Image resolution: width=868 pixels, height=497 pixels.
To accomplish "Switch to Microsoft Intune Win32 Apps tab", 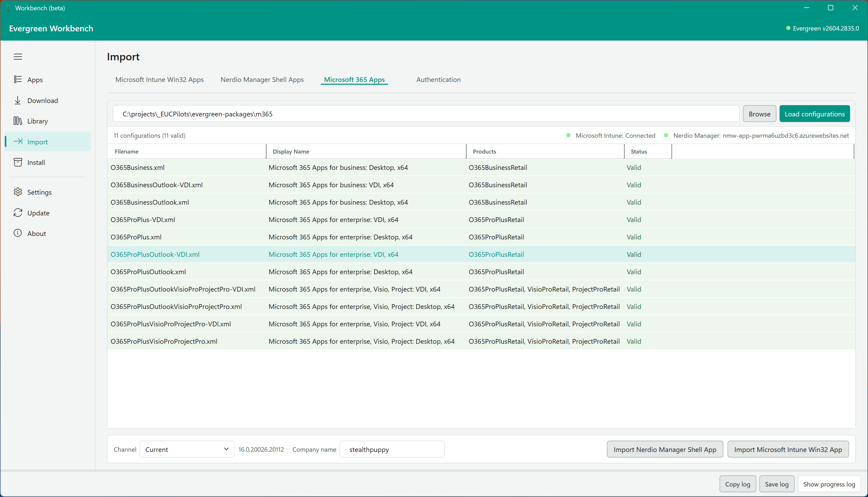I will click(159, 80).
